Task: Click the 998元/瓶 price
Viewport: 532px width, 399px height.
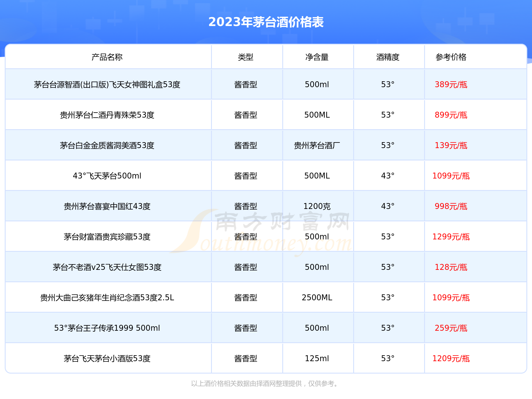Action: [x=451, y=207]
